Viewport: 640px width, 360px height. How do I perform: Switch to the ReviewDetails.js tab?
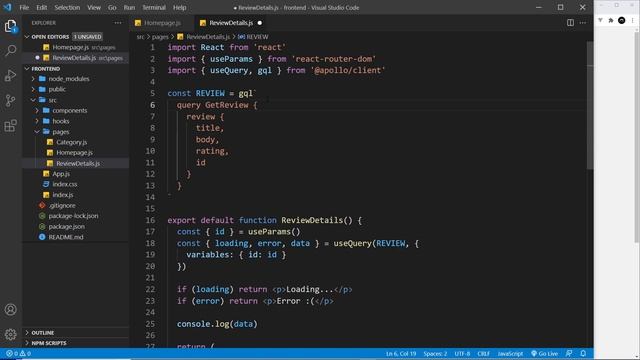[231, 23]
